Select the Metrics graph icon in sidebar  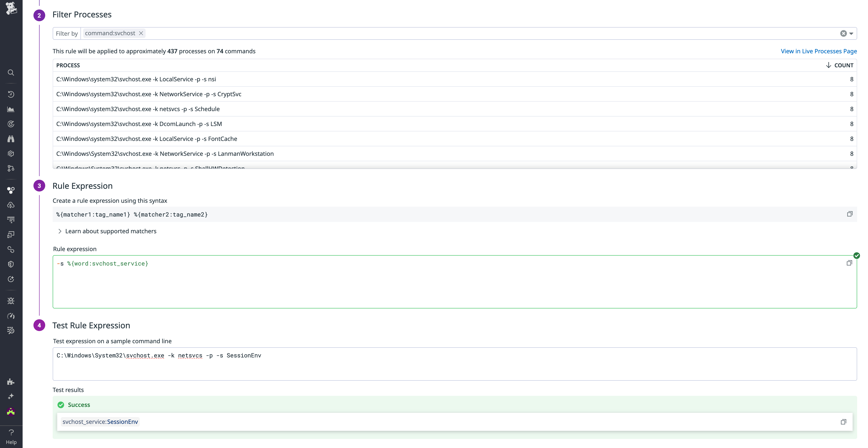(11, 109)
